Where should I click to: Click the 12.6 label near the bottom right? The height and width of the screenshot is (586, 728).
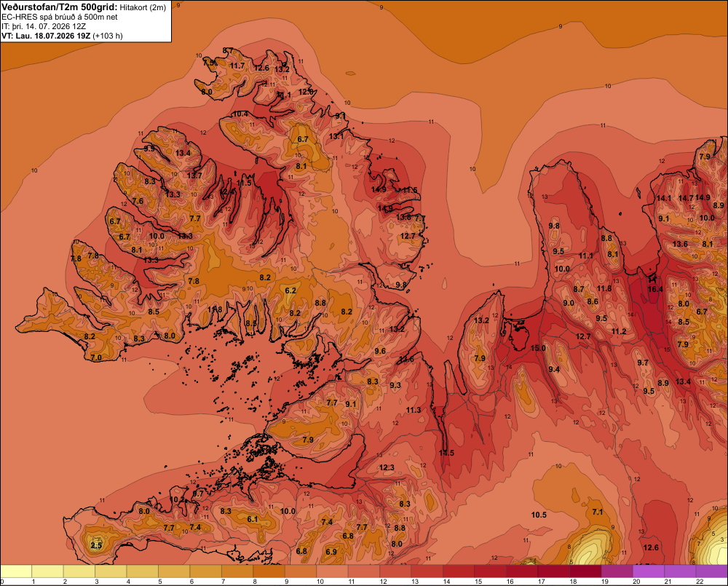651,547
